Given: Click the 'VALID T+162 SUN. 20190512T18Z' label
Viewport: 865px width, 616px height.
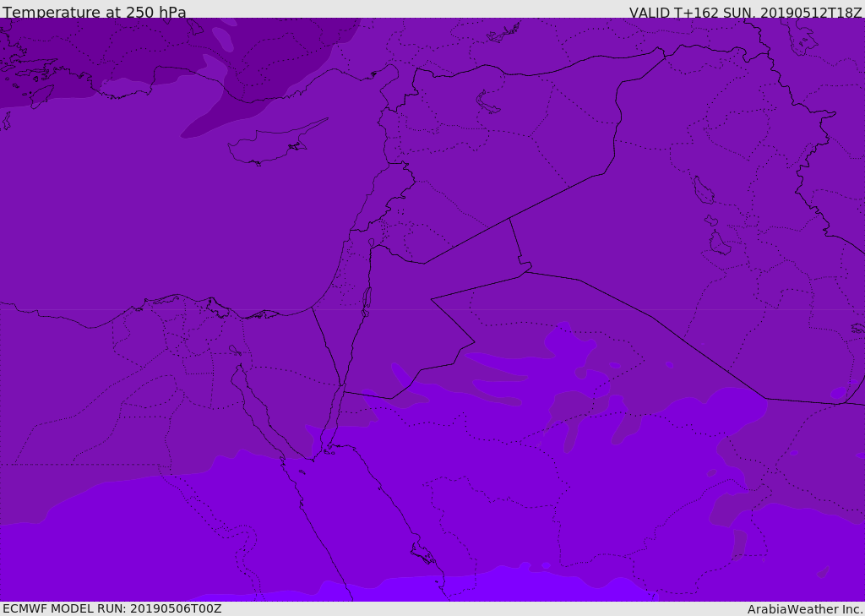Looking at the screenshot, I should click(745, 12).
